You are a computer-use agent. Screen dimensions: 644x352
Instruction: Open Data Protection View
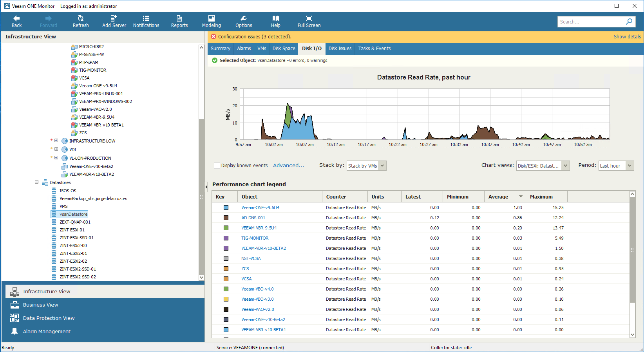[x=49, y=318]
